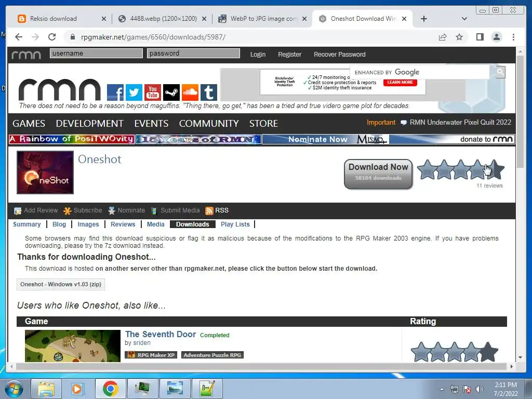Select the Downloads tab
Screen dimensions: 532x399
192,224
